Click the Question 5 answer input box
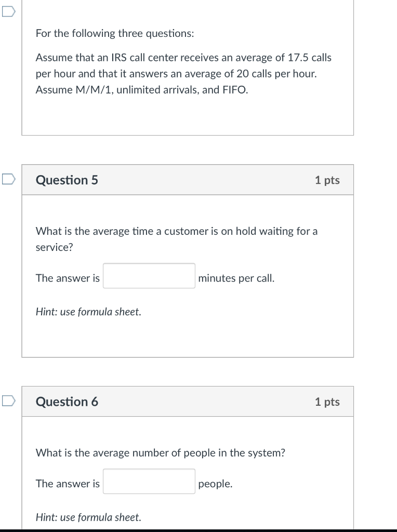This screenshot has height=532, width=397. (x=149, y=276)
